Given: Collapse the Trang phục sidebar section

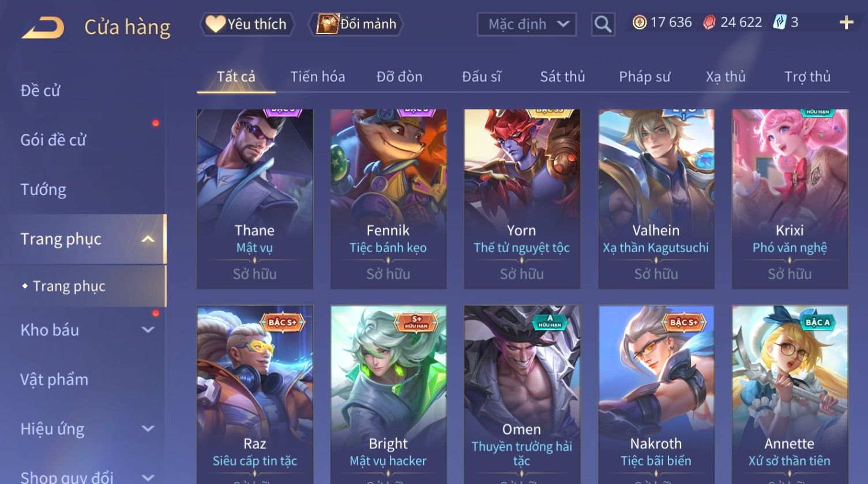Looking at the screenshot, I should click(148, 239).
